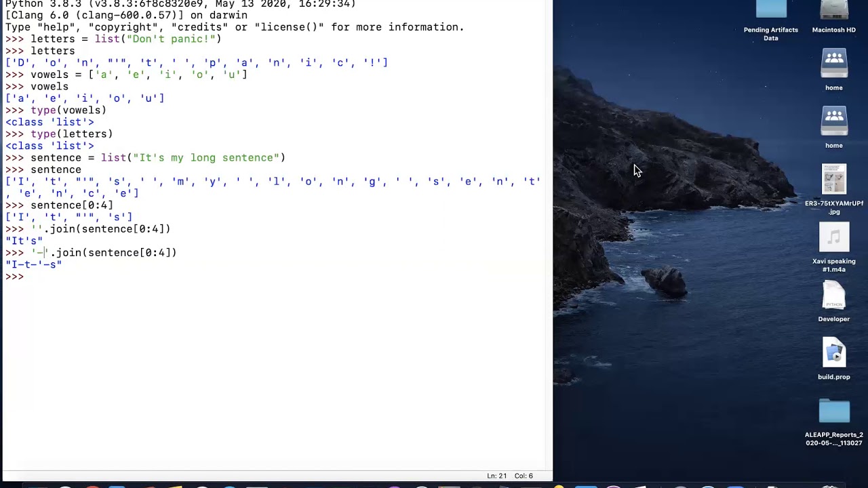This screenshot has height=488, width=868.
Task: Click the output ['I', 't', "'", 's']
Action: tap(68, 217)
